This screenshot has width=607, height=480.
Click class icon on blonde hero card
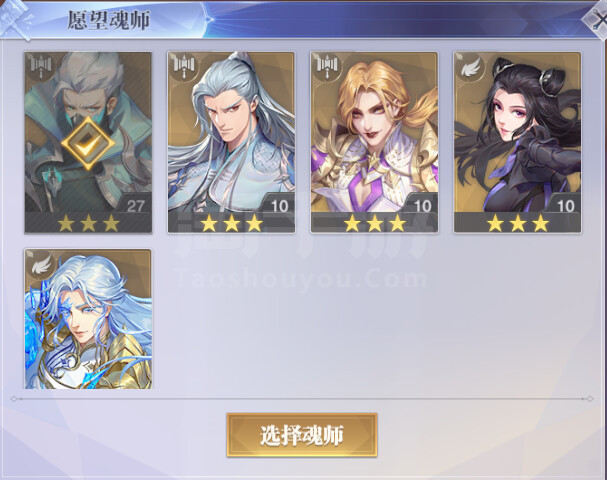click(328, 66)
